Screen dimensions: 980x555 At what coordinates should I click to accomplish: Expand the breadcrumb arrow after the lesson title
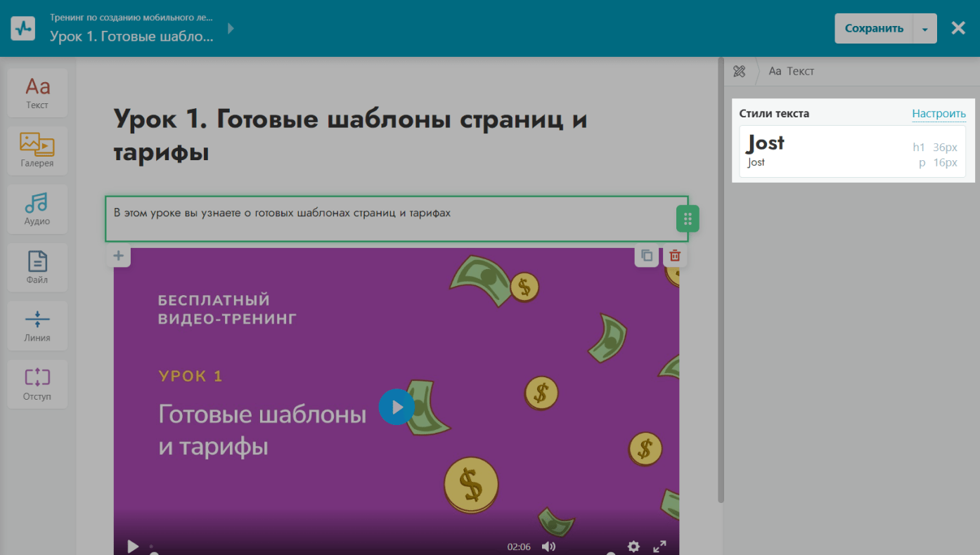click(231, 29)
